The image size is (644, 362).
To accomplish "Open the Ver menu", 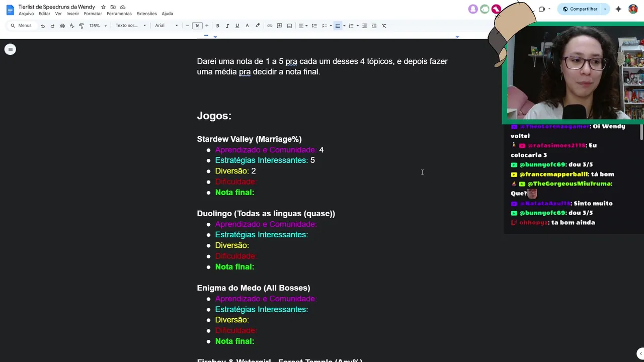I will point(58,14).
